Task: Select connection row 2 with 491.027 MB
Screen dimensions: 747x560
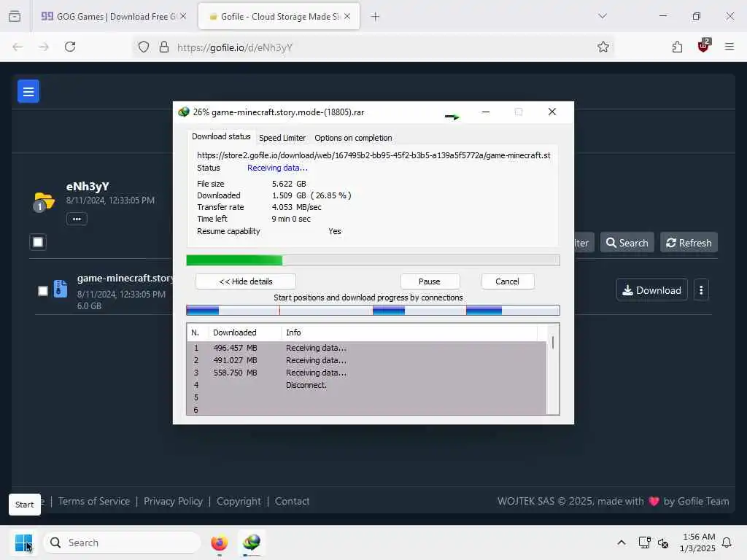Action: (366, 360)
